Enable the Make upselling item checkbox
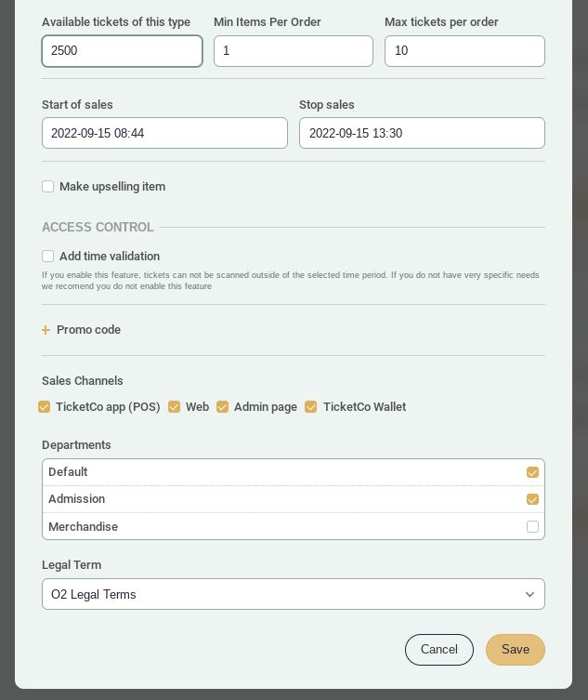 click(x=48, y=187)
